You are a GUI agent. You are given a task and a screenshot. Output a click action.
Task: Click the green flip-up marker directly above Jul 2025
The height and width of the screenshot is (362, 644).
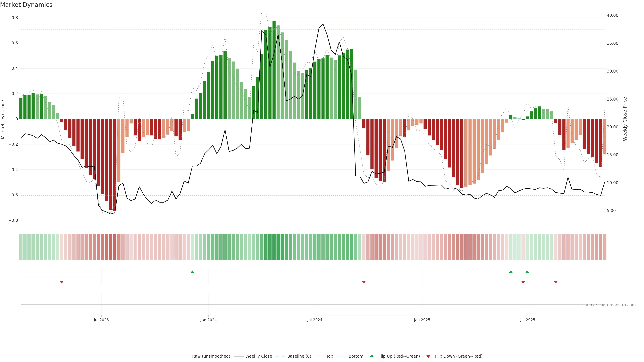527,272
